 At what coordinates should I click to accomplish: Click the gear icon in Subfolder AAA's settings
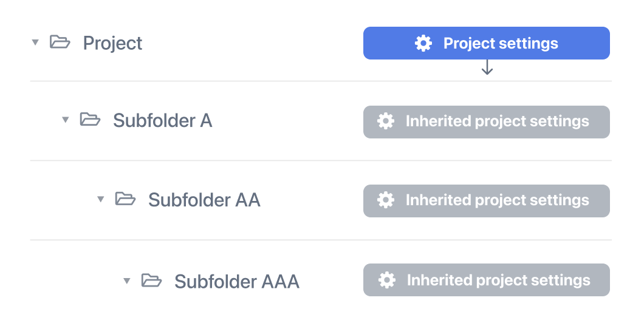point(387,280)
